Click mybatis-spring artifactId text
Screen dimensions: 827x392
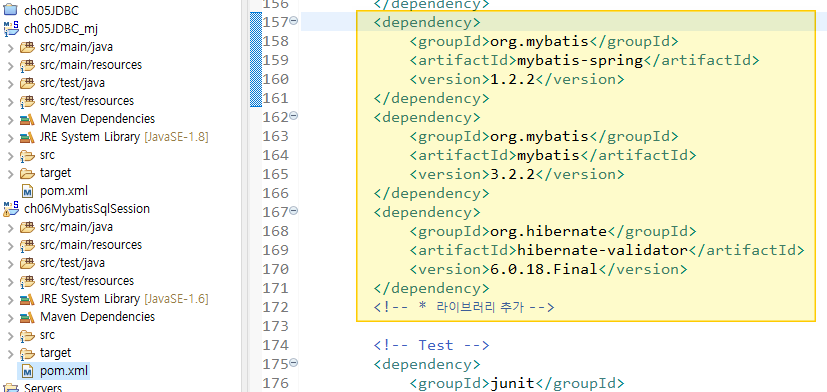[x=580, y=60]
